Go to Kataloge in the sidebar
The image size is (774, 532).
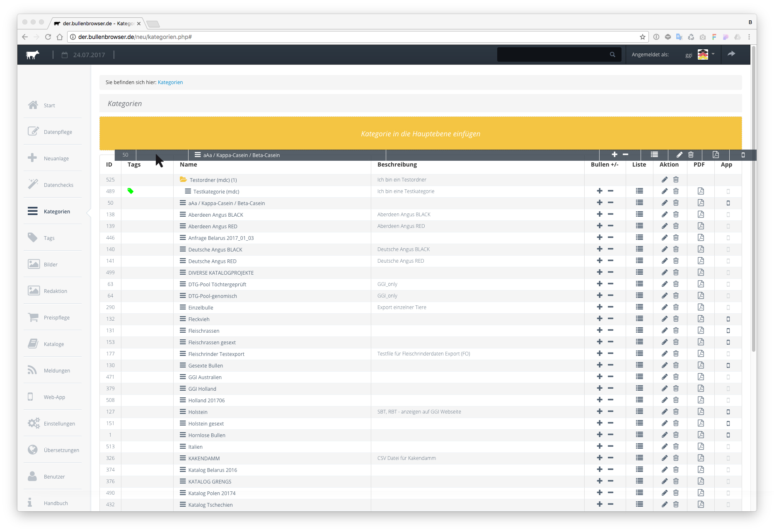click(x=53, y=344)
